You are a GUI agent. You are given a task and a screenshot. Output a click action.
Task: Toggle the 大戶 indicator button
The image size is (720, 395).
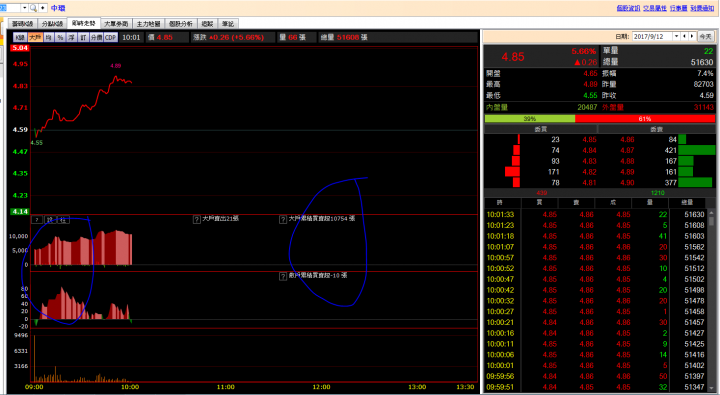(x=35, y=38)
